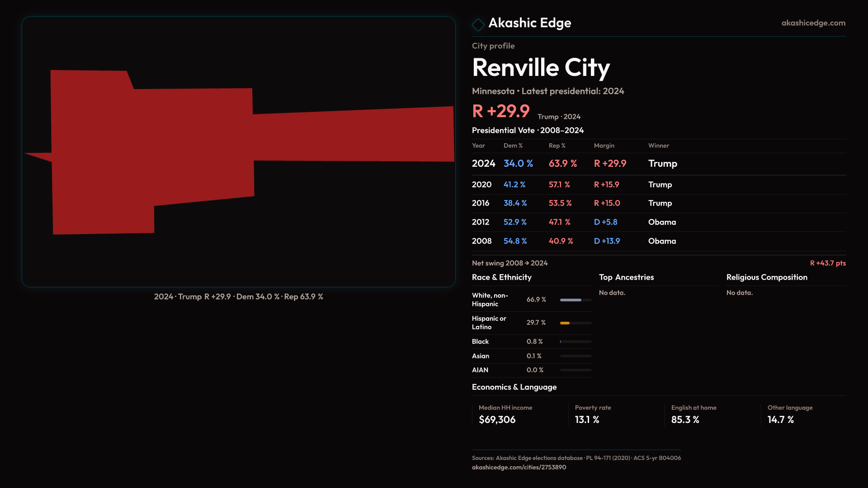Select the 2020 Trump result row
Image resolution: width=868 pixels, height=488 pixels.
[658, 185]
